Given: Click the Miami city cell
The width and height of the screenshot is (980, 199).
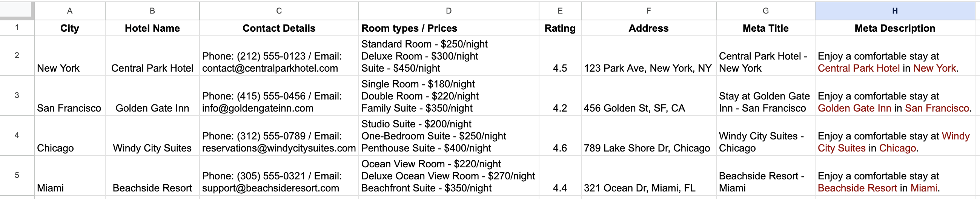Looking at the screenshot, I should tap(70, 176).
